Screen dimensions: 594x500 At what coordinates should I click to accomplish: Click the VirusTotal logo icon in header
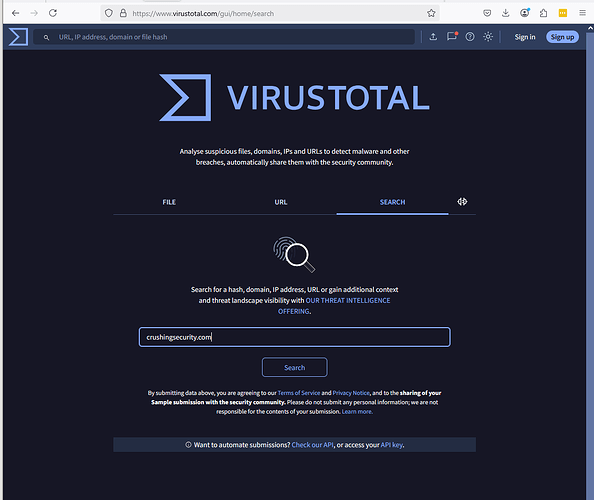(18, 37)
